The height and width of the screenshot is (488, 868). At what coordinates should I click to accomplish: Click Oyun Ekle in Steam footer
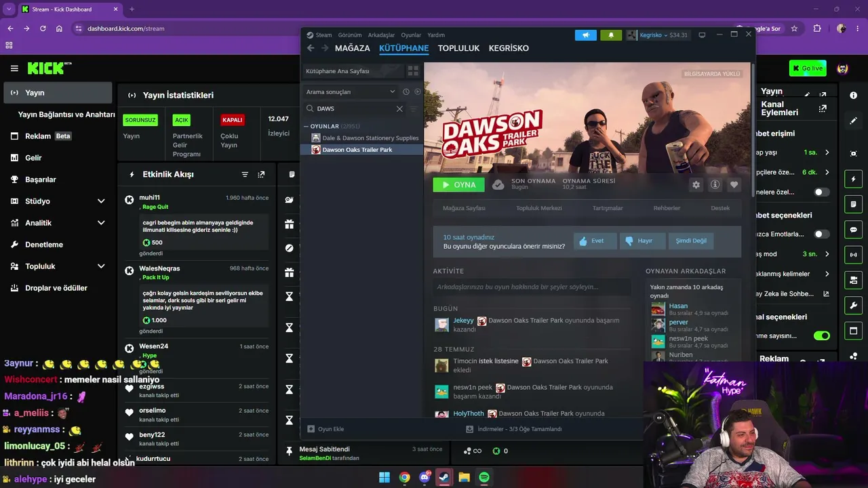(326, 429)
